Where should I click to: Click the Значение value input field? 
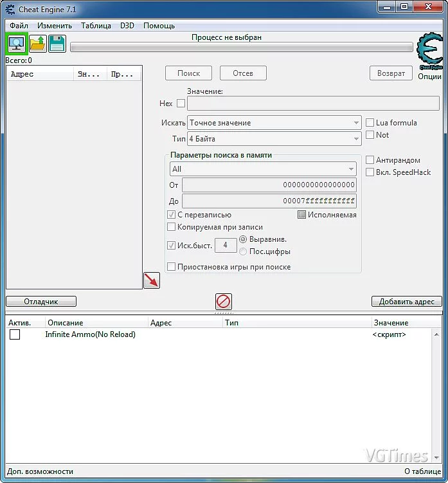click(x=313, y=103)
